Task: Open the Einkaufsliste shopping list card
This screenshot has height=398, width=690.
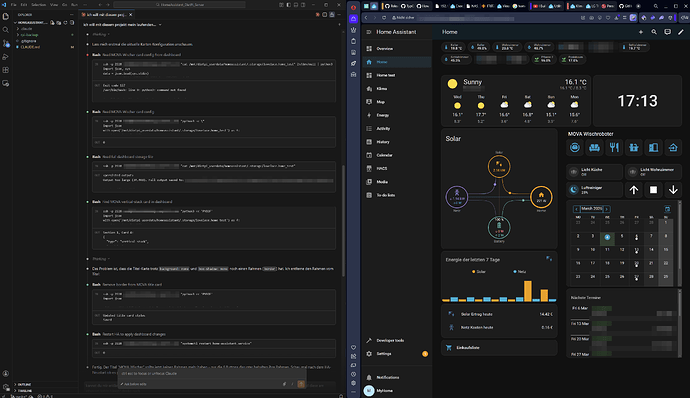Action: [x=499, y=347]
